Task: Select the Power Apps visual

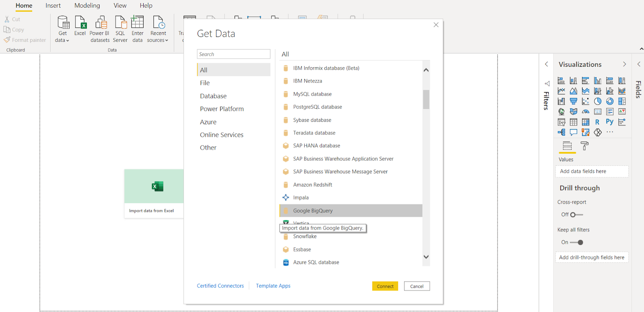Action: point(598,132)
